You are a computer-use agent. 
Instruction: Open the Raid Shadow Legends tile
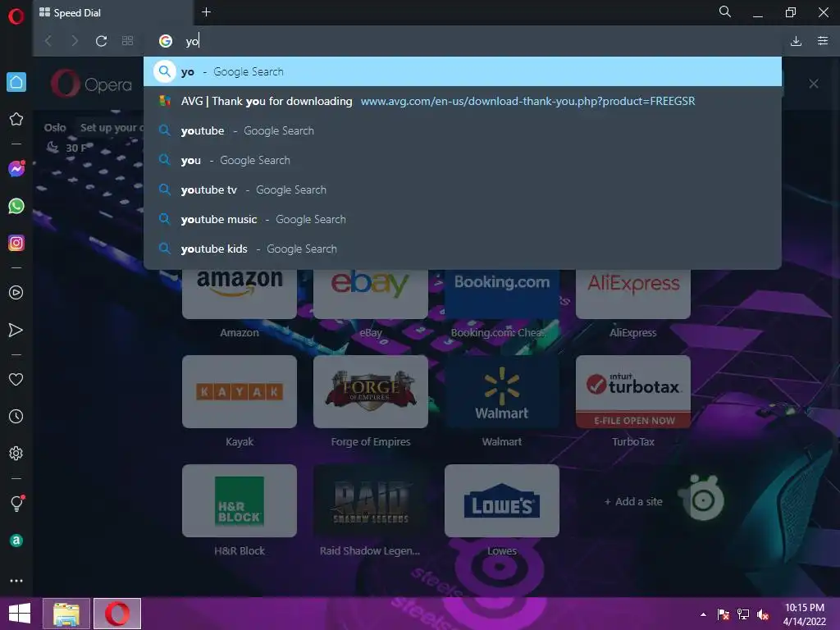tap(371, 501)
